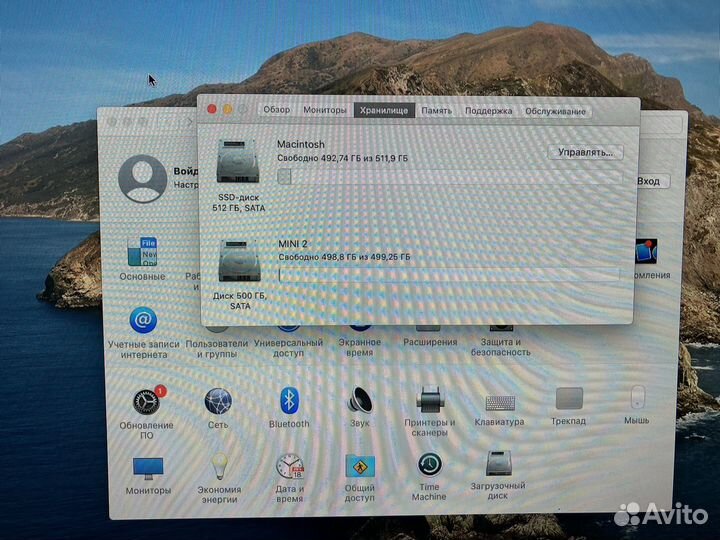
Task: Open Мышь preferences pane
Action: [637, 397]
